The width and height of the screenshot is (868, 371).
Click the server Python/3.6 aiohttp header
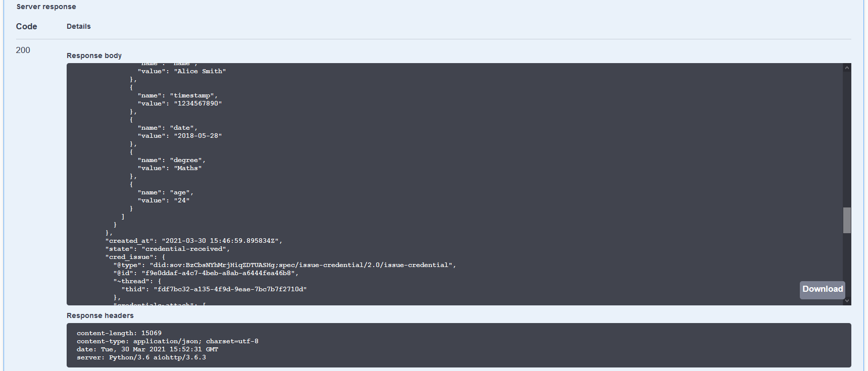141,357
